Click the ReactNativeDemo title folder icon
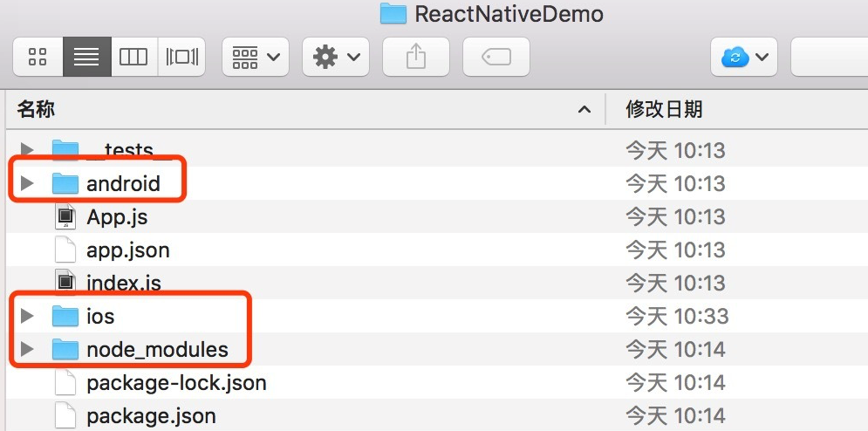 [x=393, y=13]
